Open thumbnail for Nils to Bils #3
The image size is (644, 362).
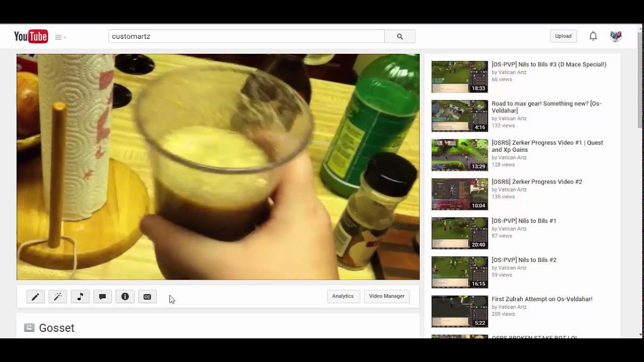point(460,77)
